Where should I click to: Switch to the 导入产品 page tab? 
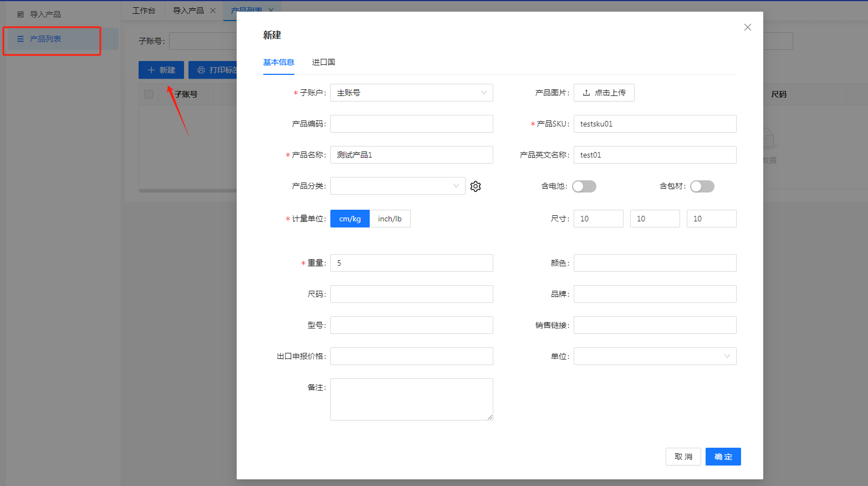[188, 11]
